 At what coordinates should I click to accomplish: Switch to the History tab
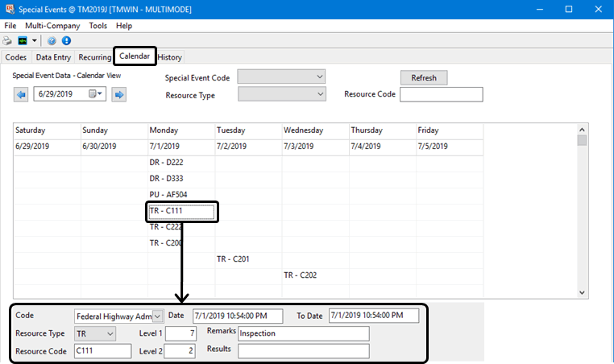tap(170, 57)
